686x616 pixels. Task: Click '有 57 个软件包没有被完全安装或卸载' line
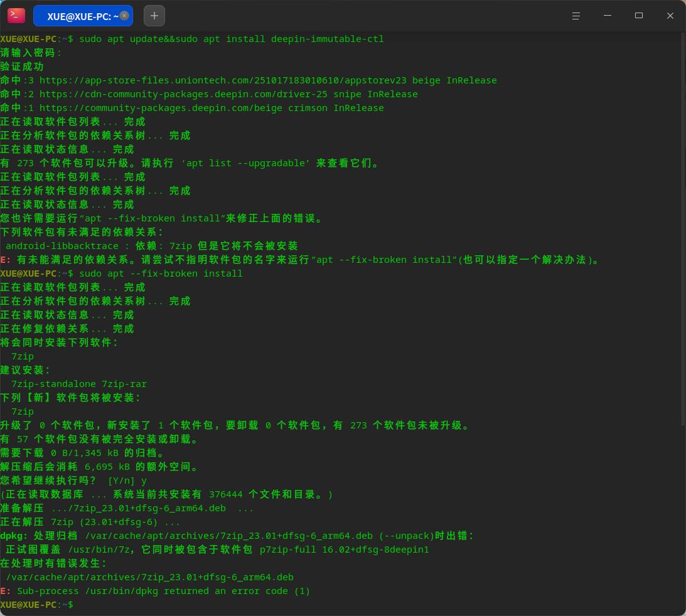point(99,439)
